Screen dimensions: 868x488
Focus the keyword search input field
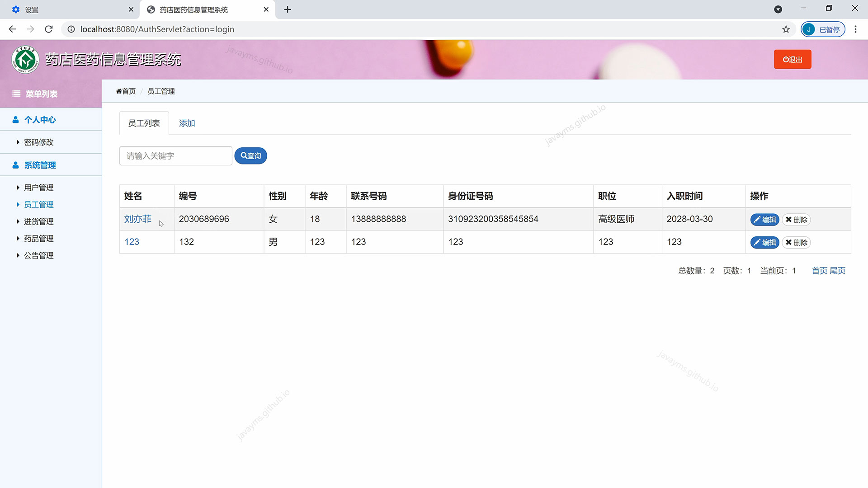pos(175,156)
